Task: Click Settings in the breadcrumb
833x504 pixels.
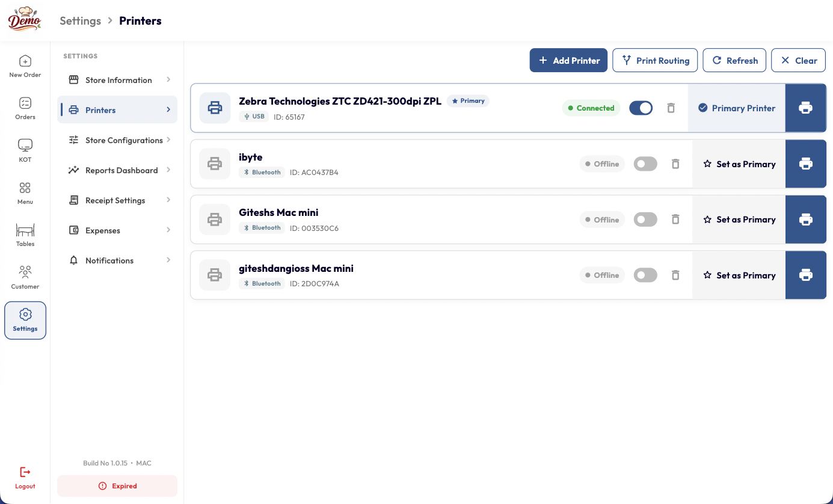Action: [80, 20]
